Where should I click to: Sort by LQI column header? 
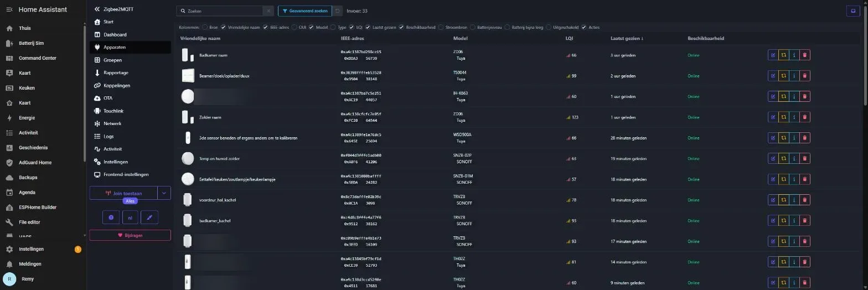pyautogui.click(x=569, y=39)
